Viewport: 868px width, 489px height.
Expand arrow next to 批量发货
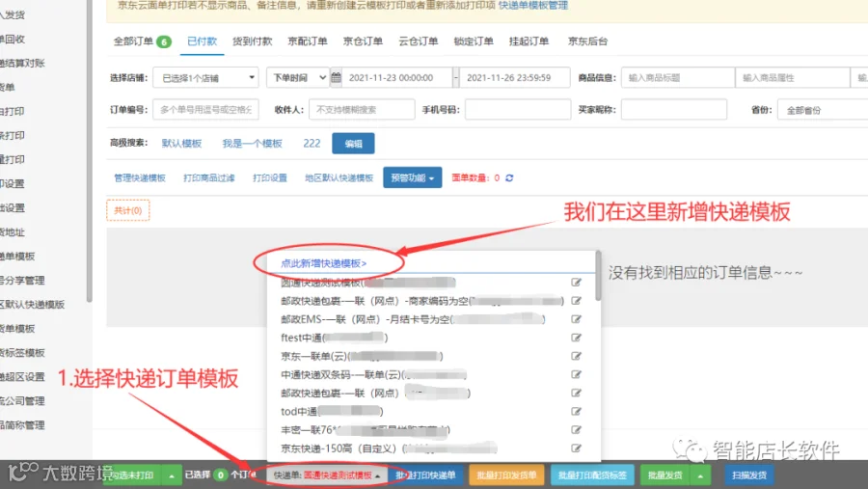pyautogui.click(x=700, y=475)
